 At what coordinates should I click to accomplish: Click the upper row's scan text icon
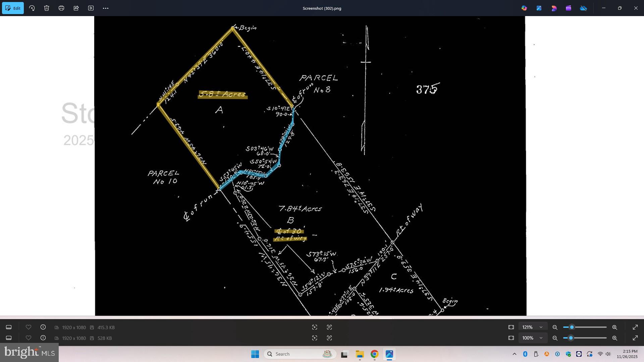(329, 327)
